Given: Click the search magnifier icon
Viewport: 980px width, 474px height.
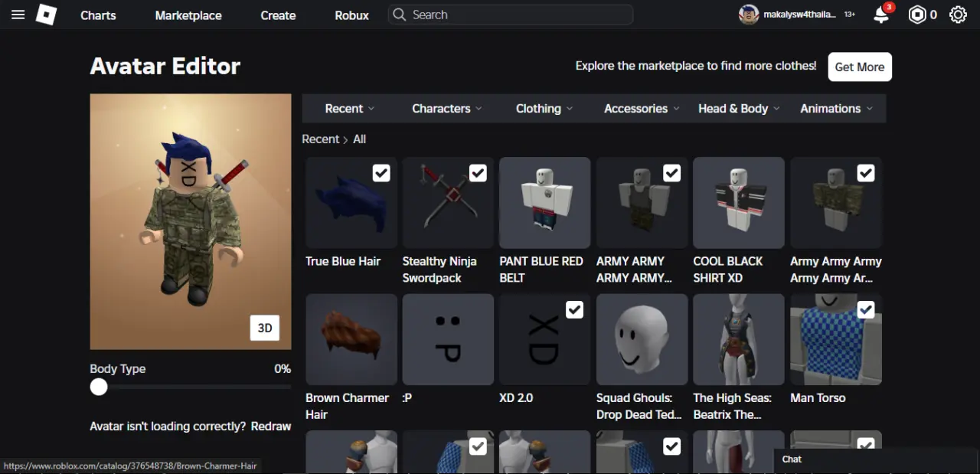Looking at the screenshot, I should 399,15.
